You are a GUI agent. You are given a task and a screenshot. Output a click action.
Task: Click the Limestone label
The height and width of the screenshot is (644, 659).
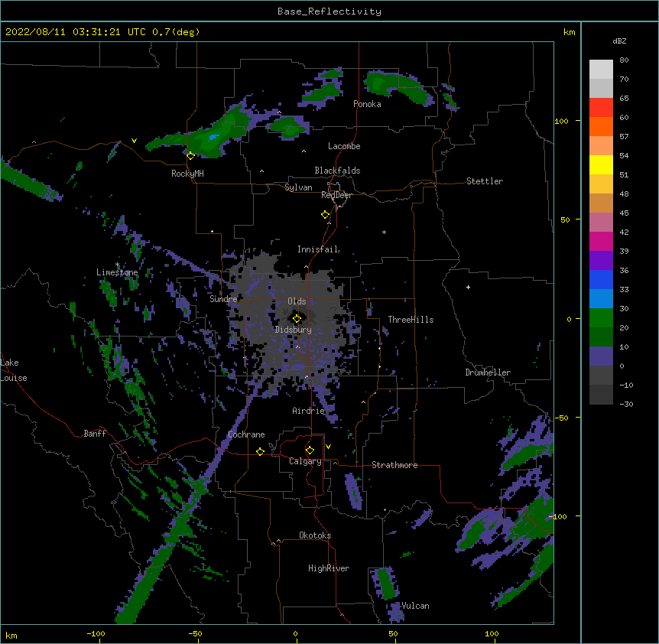[x=117, y=272]
